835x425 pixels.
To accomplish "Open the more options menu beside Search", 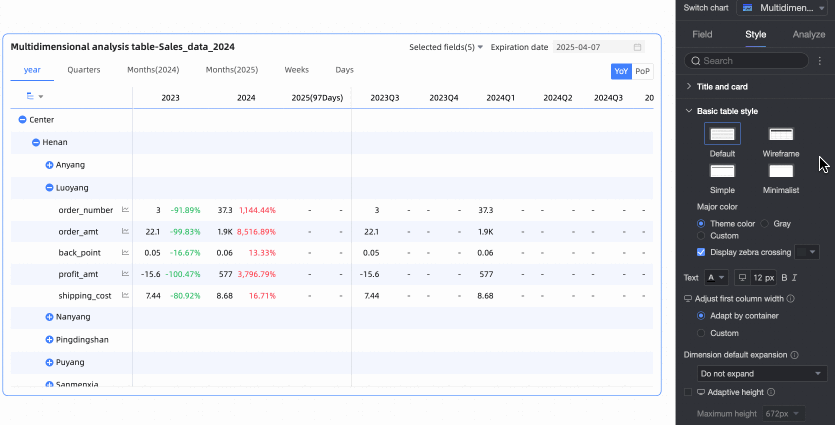I will (820, 61).
